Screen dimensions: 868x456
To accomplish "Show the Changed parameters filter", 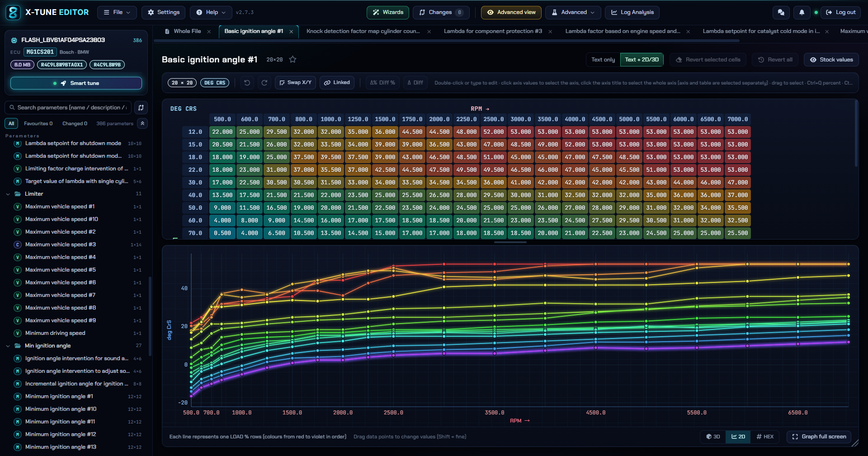I will coord(75,123).
